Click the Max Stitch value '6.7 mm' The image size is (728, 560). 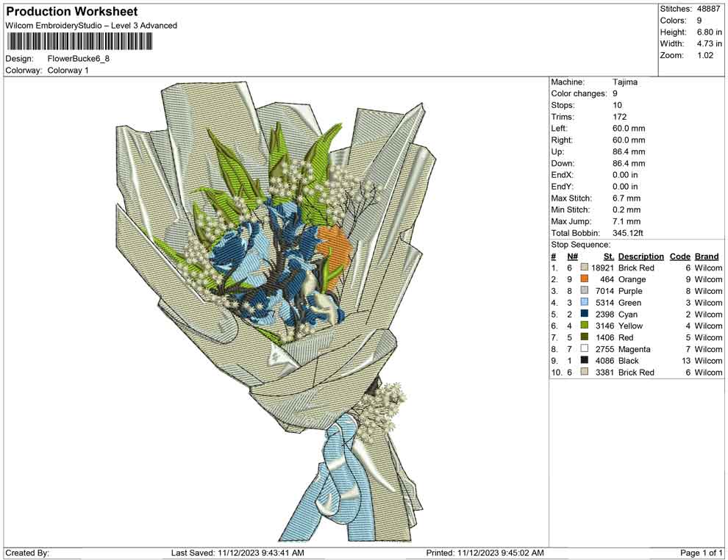627,198
